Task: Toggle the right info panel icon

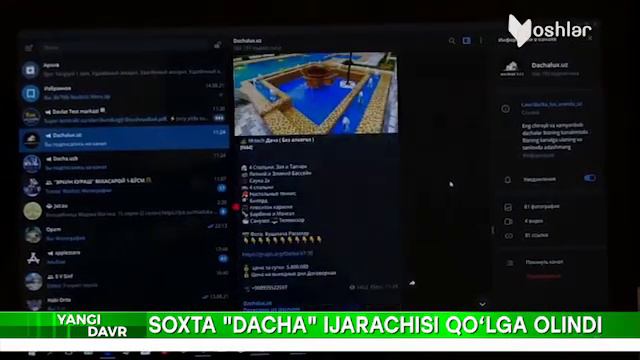Action: [467, 40]
